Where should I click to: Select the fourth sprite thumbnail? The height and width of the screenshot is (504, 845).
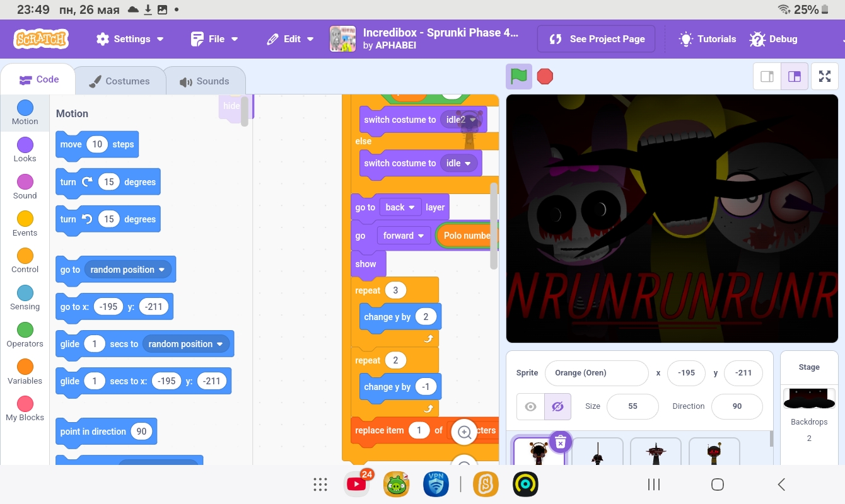pyautogui.click(x=714, y=452)
